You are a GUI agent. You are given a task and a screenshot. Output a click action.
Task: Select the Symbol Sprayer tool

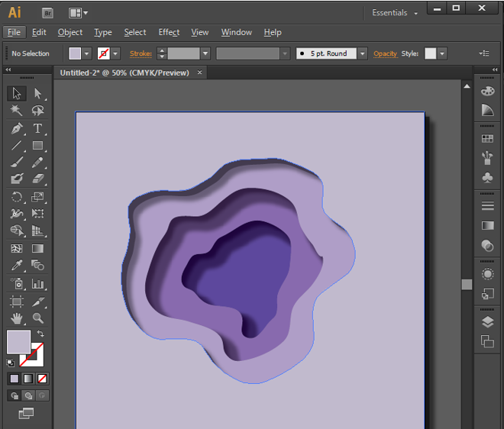tap(17, 283)
